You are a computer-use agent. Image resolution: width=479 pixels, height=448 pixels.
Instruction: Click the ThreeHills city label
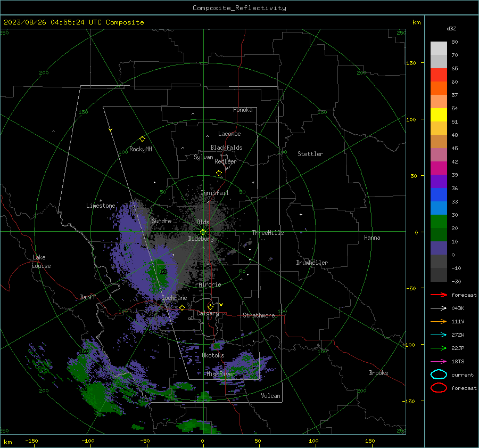[x=268, y=233]
